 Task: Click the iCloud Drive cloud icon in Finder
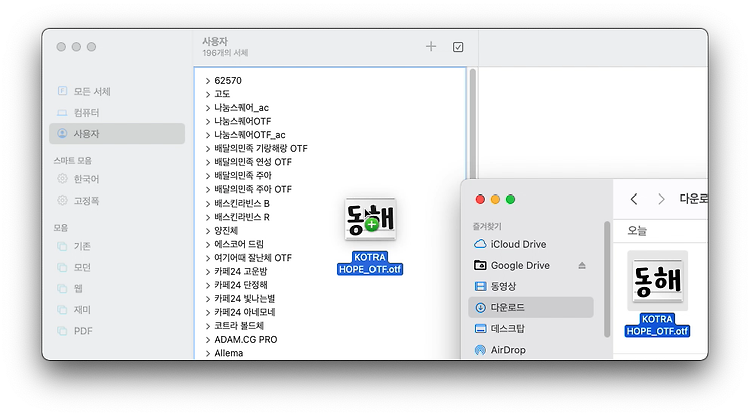point(480,244)
